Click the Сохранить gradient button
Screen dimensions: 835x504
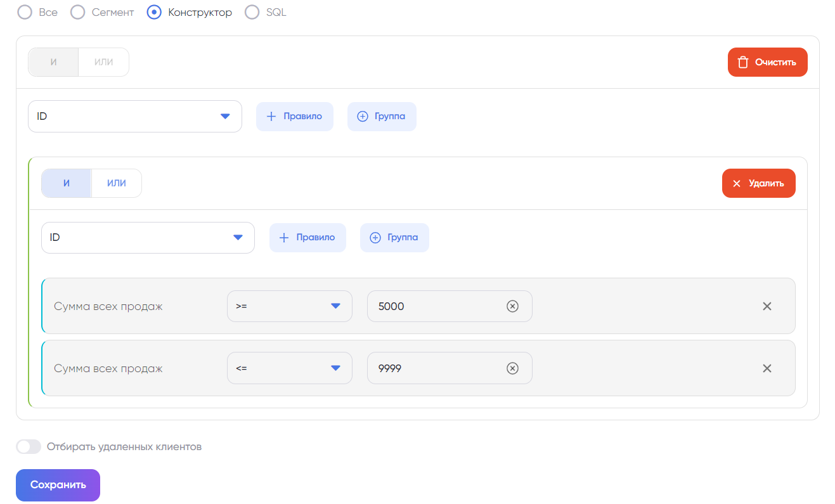[58, 485]
